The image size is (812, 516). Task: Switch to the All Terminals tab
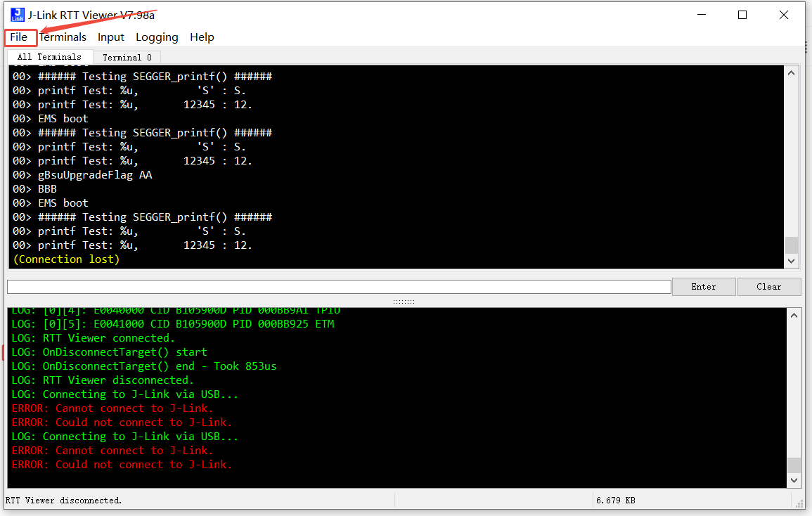50,57
